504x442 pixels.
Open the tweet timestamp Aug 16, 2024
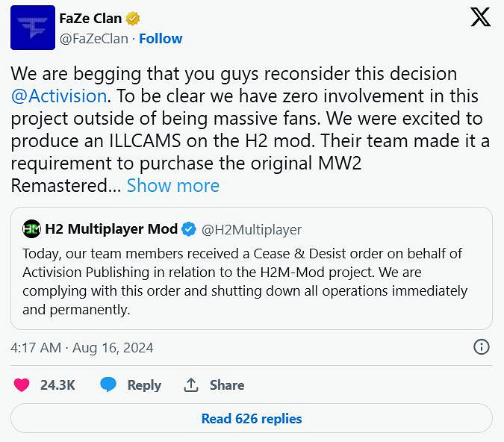[x=82, y=347]
